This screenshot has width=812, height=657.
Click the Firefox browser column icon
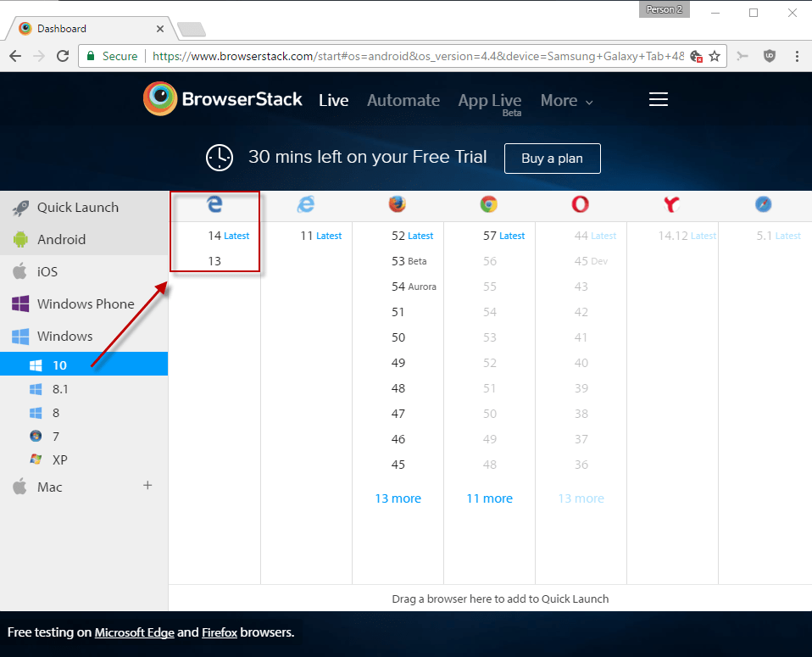[398, 204]
